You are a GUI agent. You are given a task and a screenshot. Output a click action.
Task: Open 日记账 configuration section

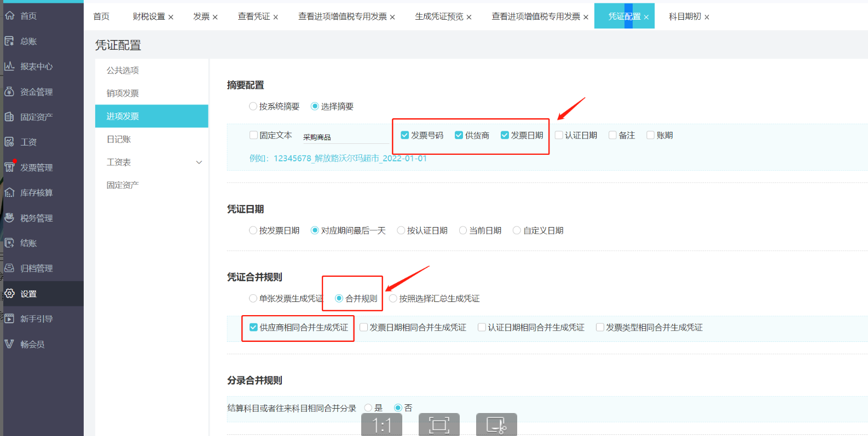tap(119, 139)
